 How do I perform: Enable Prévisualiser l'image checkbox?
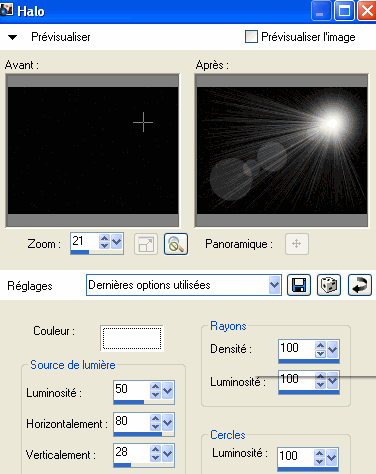(251, 37)
